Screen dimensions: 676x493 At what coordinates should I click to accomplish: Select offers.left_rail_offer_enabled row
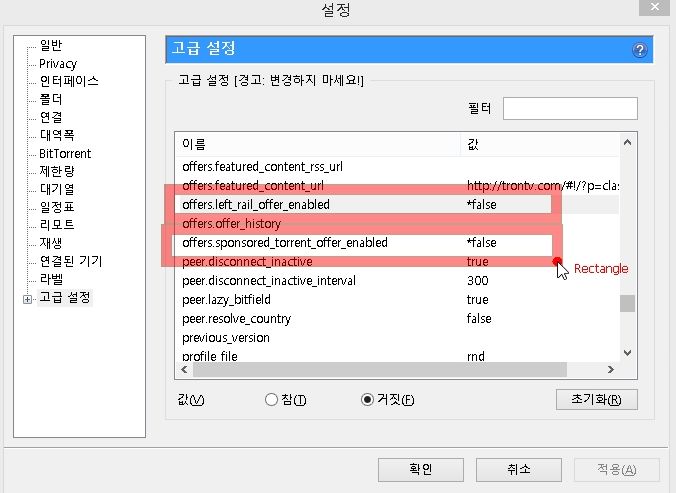point(397,204)
